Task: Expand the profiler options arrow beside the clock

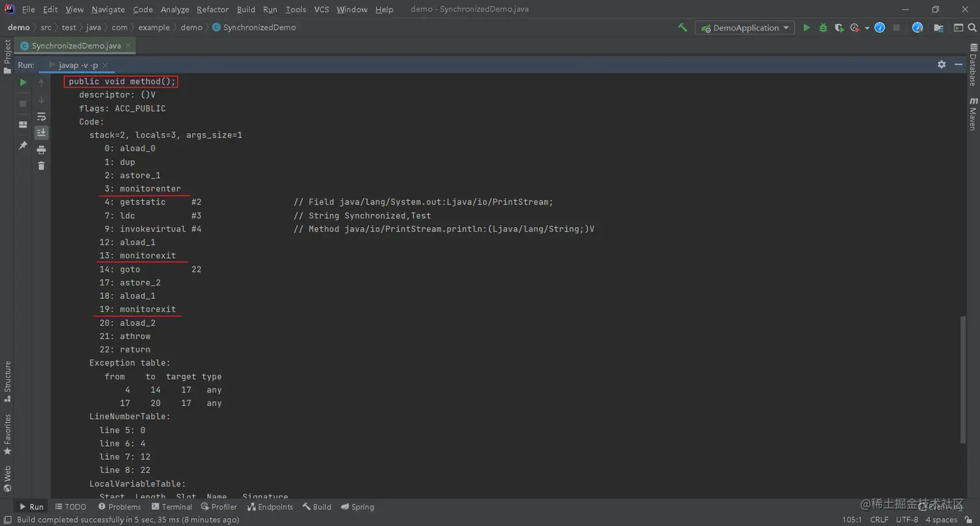Action: tap(867, 28)
